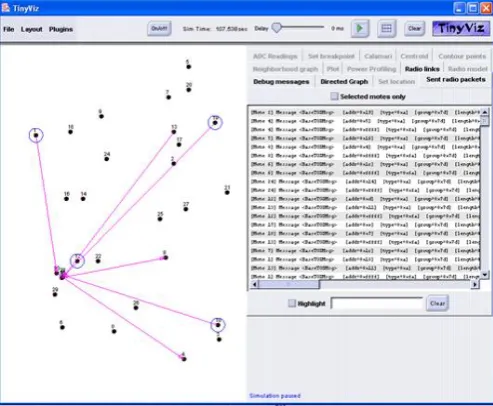Click the Sim Time readout in toolbar
Screen dimensions: 493x406
215,29
